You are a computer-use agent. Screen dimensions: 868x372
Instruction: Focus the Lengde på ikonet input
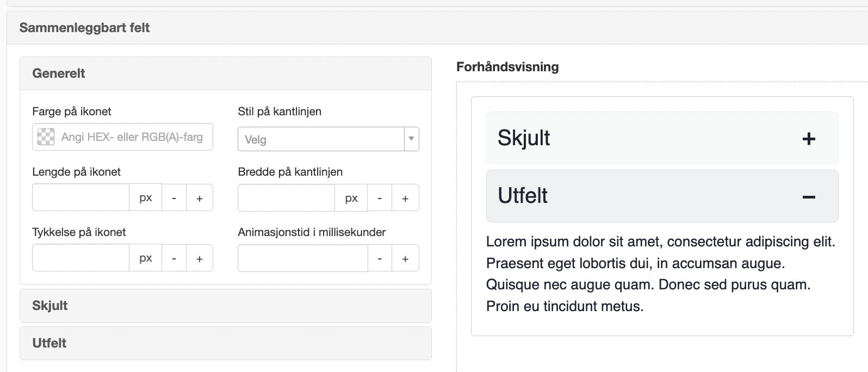tap(80, 198)
